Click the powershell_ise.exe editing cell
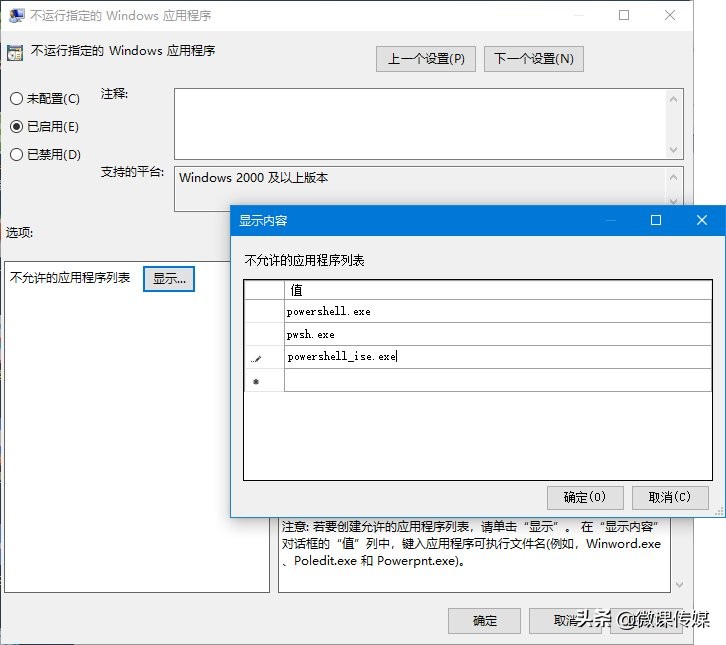726x645 pixels. point(498,357)
